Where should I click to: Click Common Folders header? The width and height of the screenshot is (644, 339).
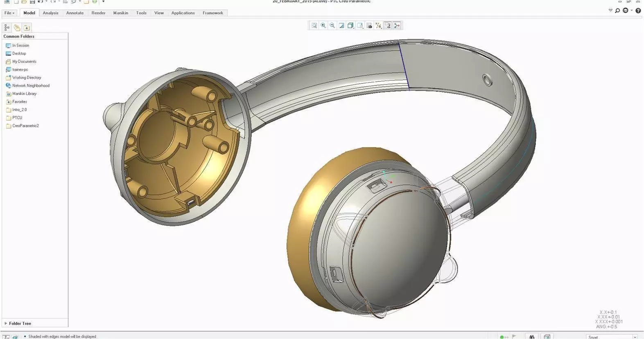(19, 36)
